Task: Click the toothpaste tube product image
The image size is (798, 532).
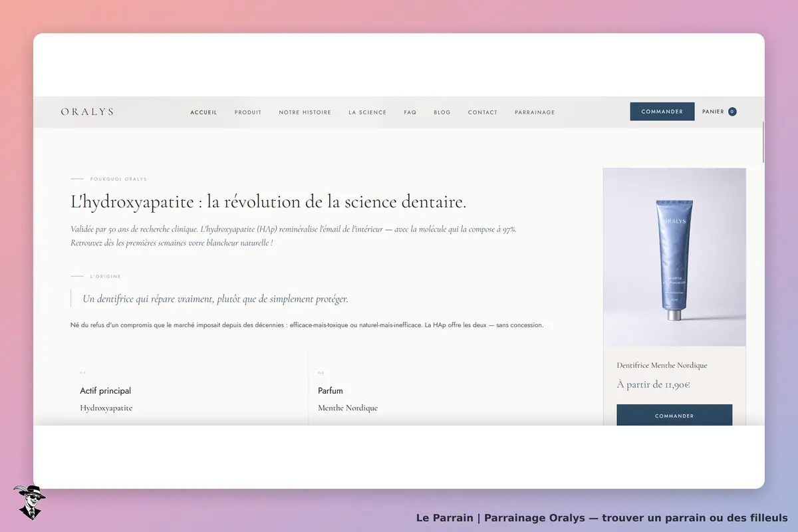Action: 674,257
